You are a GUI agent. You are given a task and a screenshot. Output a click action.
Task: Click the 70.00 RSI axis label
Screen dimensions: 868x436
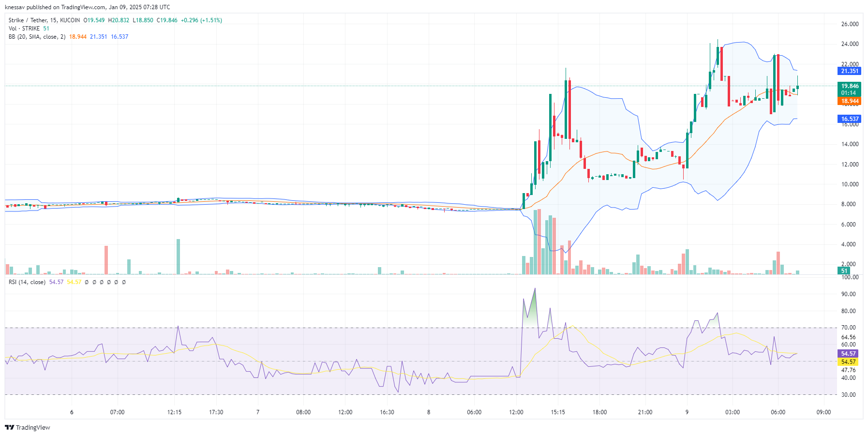click(848, 328)
